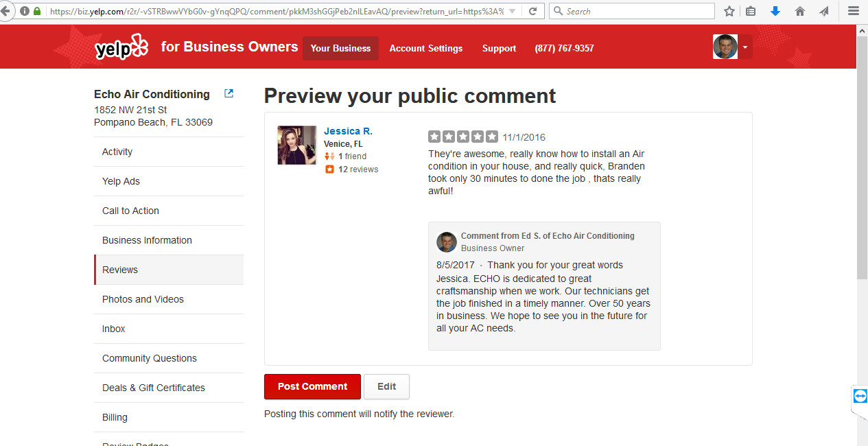Reload the page in the address bar
The height and width of the screenshot is (446, 868).
[532, 11]
